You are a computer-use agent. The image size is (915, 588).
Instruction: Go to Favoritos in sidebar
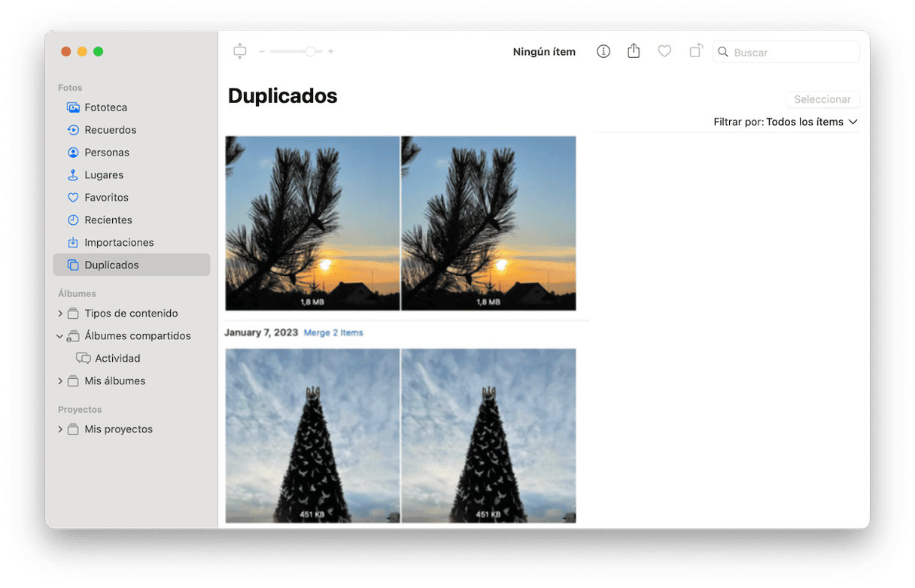click(x=132, y=198)
